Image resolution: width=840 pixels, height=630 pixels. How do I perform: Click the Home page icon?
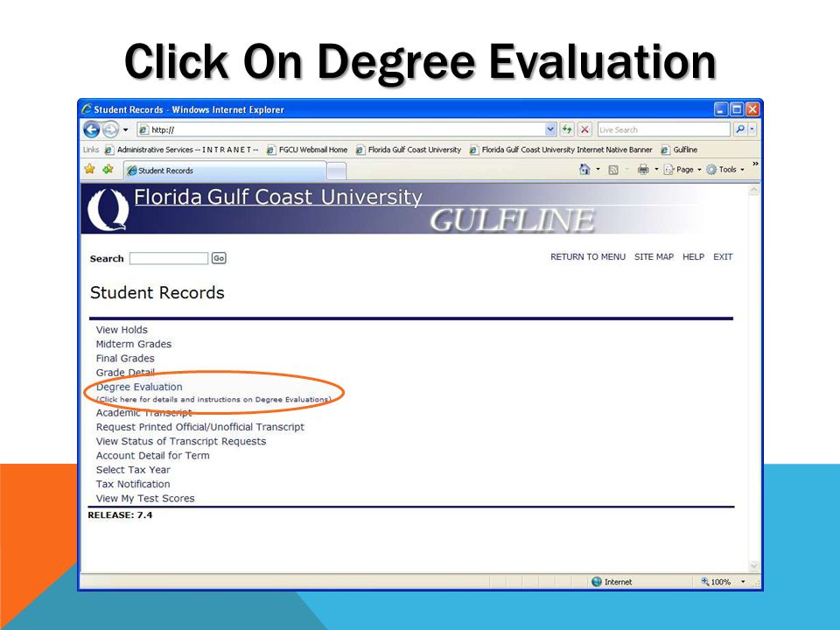584,169
